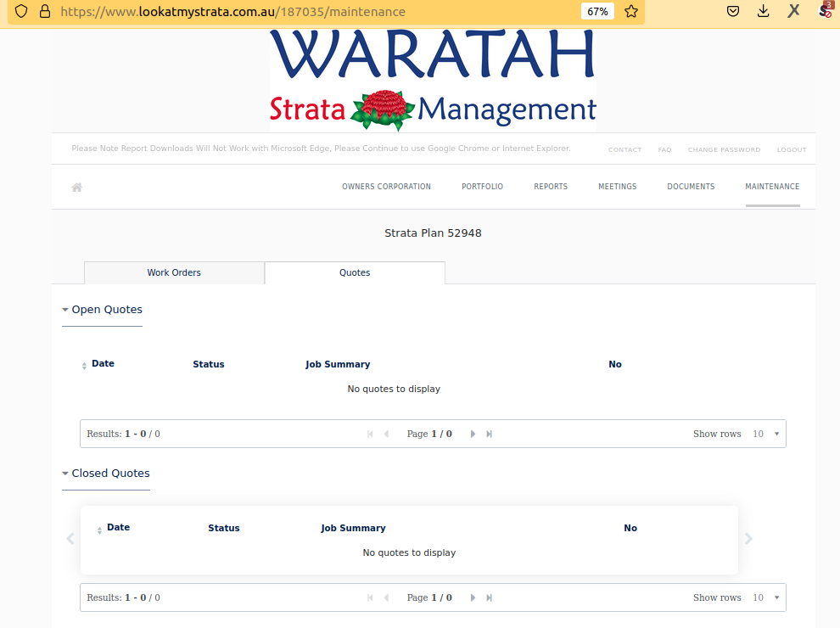This screenshot has width=840, height=628.
Task: Go to last page in Open Quotes pager
Action: point(489,434)
